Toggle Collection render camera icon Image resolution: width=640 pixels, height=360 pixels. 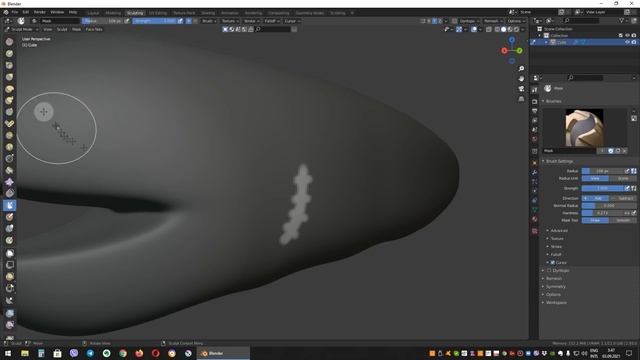pyautogui.click(x=634, y=36)
